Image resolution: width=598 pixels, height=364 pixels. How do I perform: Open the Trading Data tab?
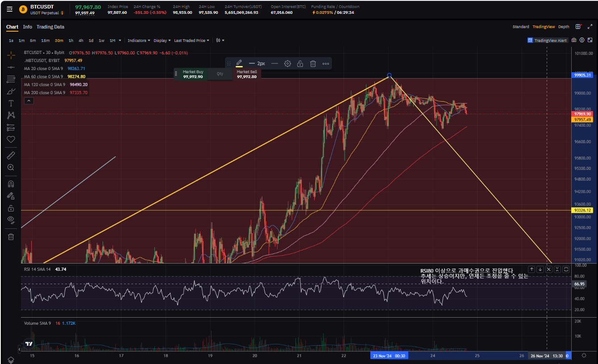[x=50, y=27]
